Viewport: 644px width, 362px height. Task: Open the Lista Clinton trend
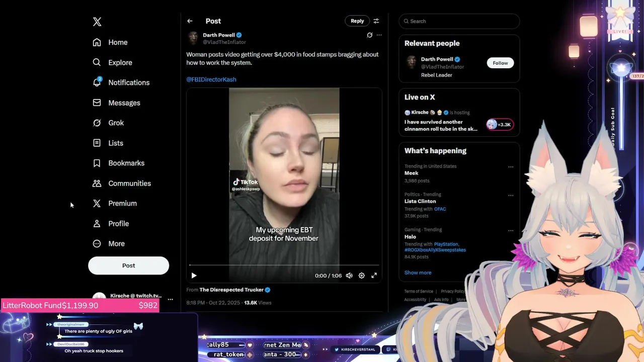(x=420, y=201)
